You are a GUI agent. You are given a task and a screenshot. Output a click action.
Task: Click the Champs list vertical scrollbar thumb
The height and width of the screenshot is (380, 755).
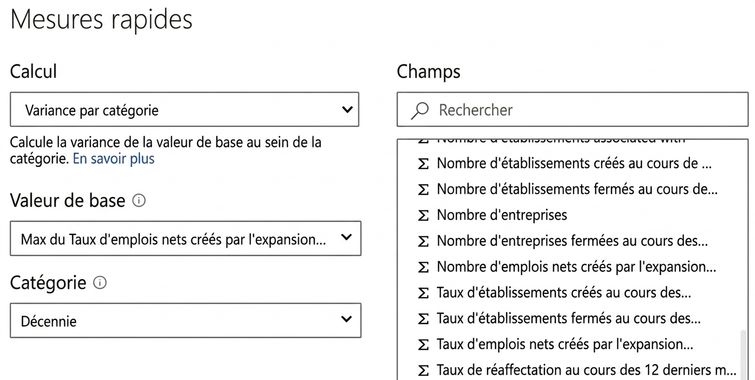tap(744, 354)
